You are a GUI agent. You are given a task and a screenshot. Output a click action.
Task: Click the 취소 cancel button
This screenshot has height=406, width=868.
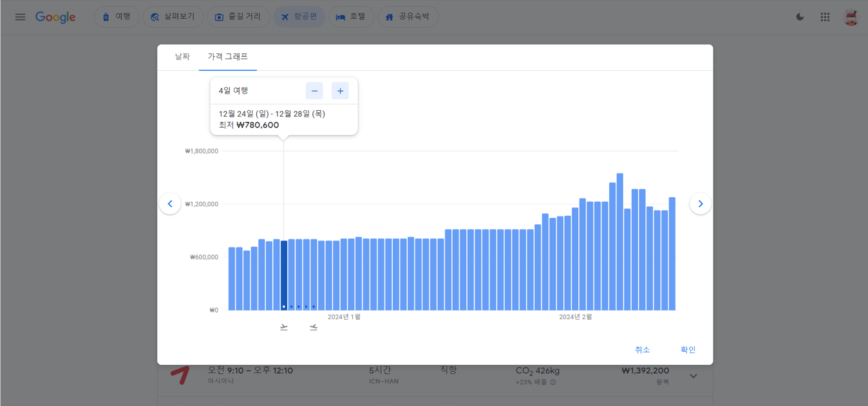pos(643,350)
